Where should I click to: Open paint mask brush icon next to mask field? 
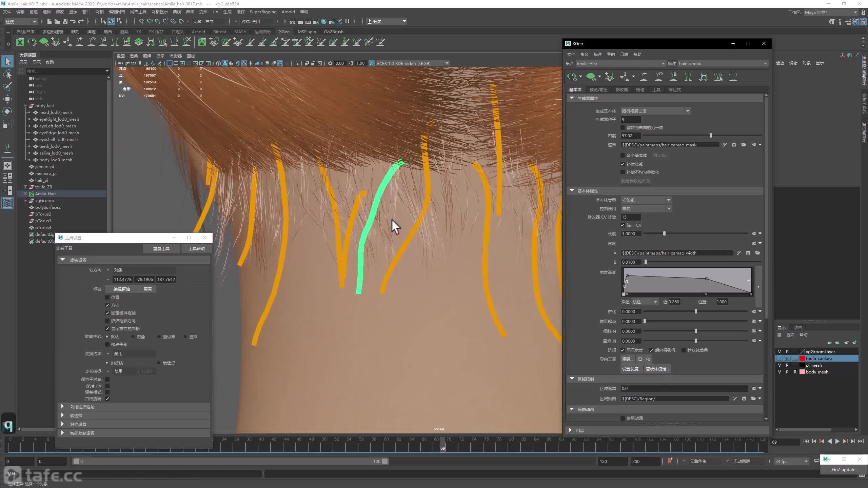coord(725,145)
